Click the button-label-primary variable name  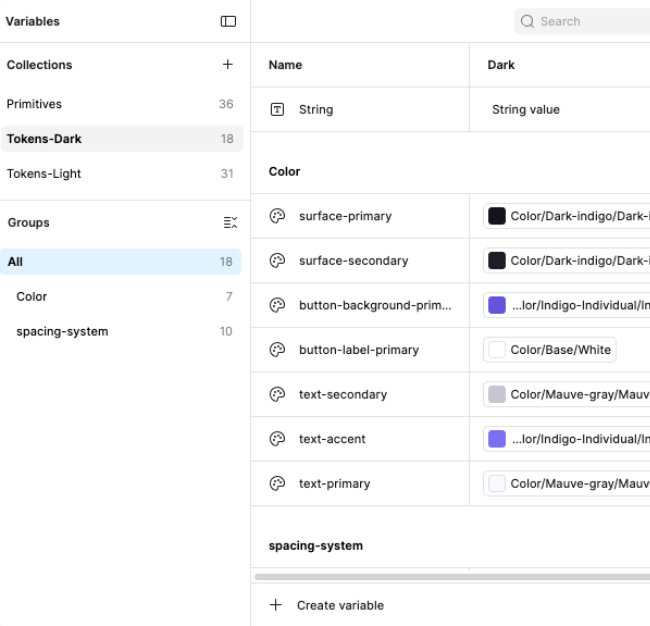pyautogui.click(x=359, y=350)
